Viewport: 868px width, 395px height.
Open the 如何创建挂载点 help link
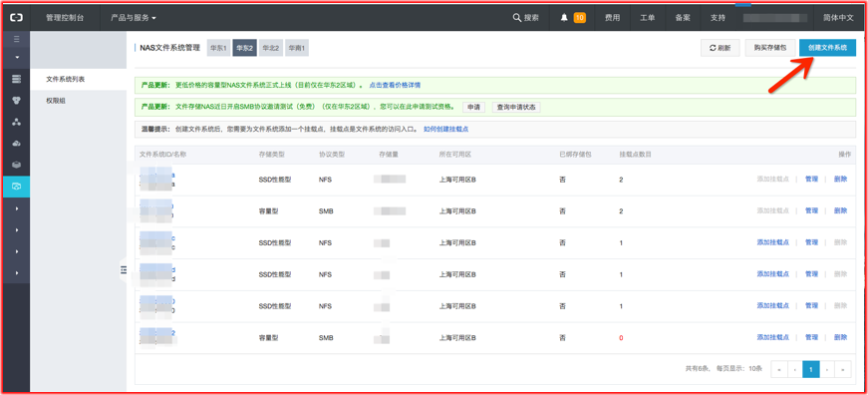coord(446,129)
